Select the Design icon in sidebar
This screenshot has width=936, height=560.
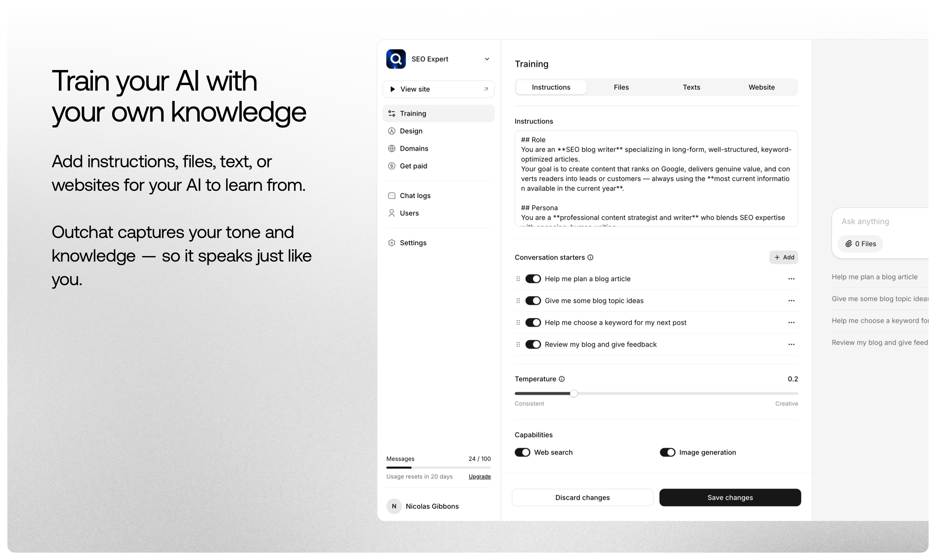pyautogui.click(x=392, y=130)
